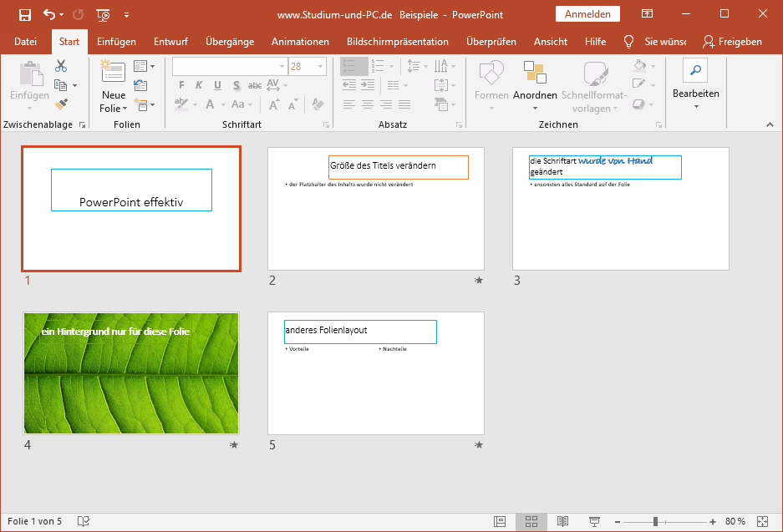783x532 pixels.
Task: Switch to the Animationen tab
Action: point(300,42)
